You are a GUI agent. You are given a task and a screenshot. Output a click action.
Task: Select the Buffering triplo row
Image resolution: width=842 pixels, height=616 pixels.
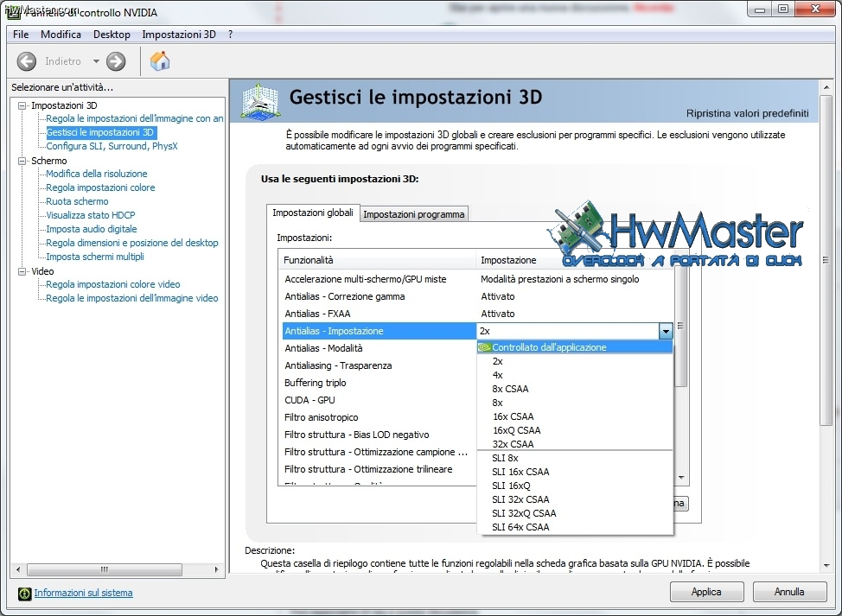[380, 383]
